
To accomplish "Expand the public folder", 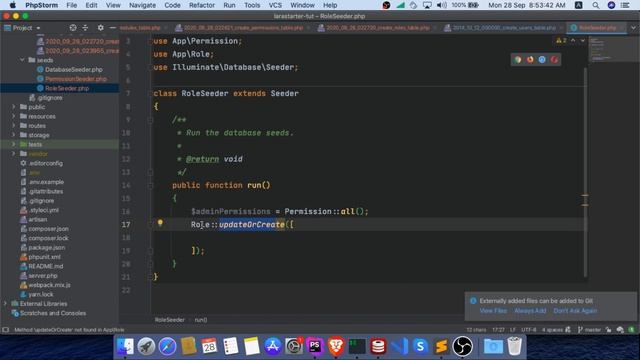I will pos(13,107).
